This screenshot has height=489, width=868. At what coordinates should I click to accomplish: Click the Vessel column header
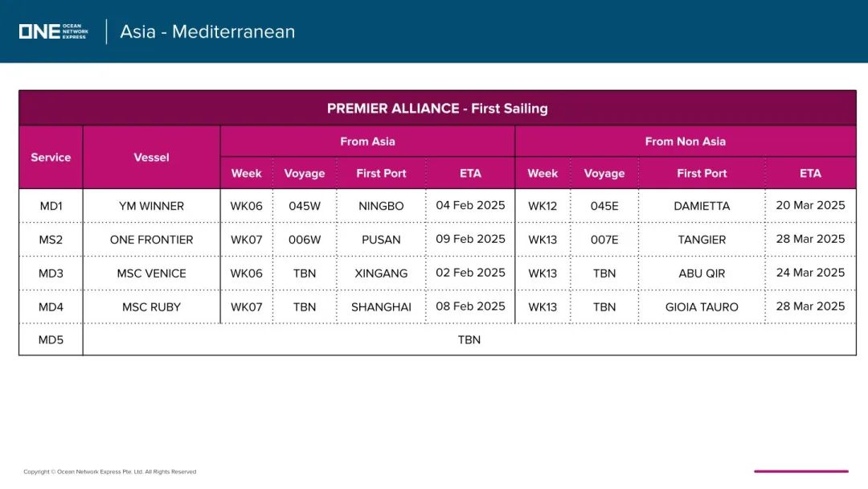tap(151, 158)
